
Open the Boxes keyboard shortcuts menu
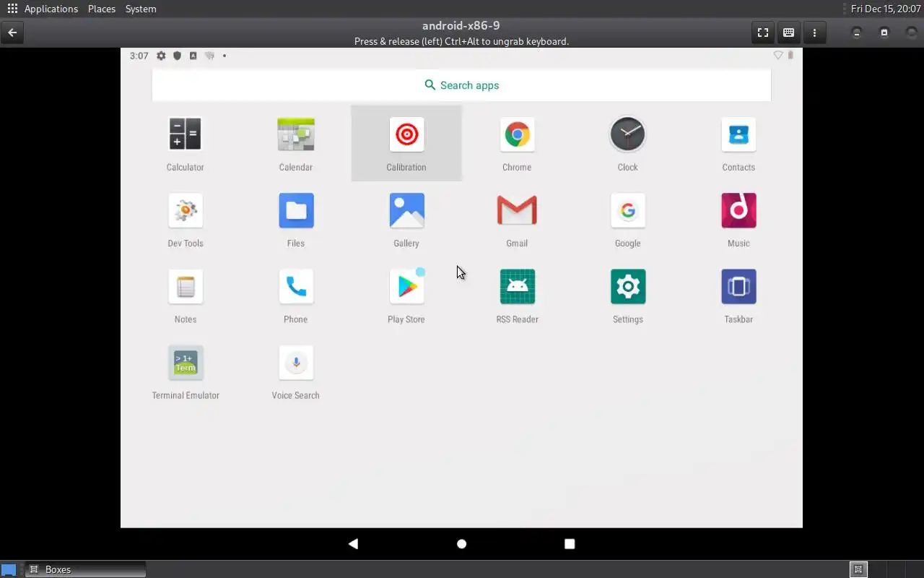(x=788, y=33)
